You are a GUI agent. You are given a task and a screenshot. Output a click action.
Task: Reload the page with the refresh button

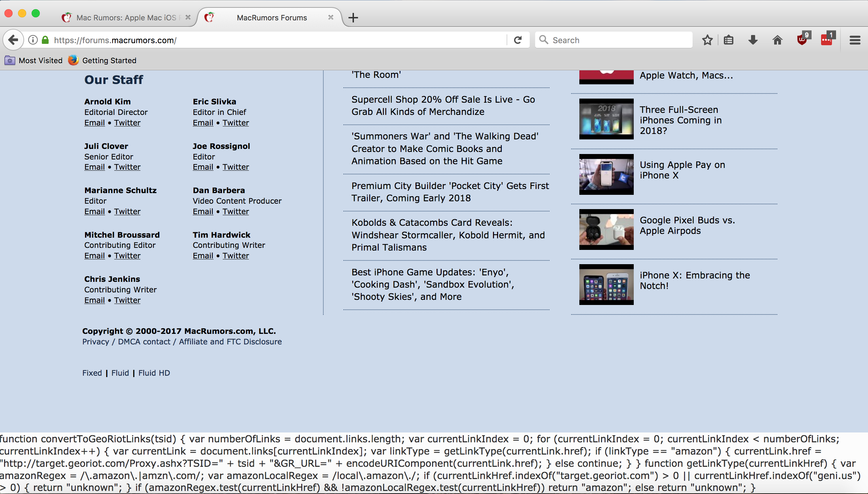pos(517,40)
